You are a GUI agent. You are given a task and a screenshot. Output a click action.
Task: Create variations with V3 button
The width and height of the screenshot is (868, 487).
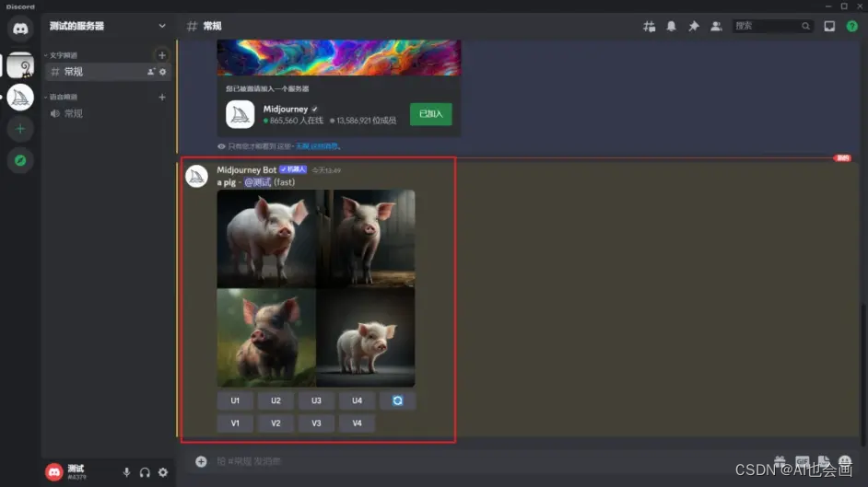[316, 423]
